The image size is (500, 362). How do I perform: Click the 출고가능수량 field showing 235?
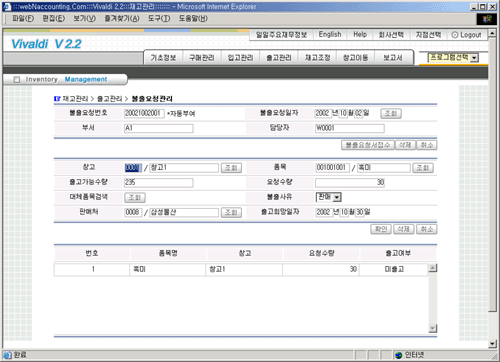159,183
